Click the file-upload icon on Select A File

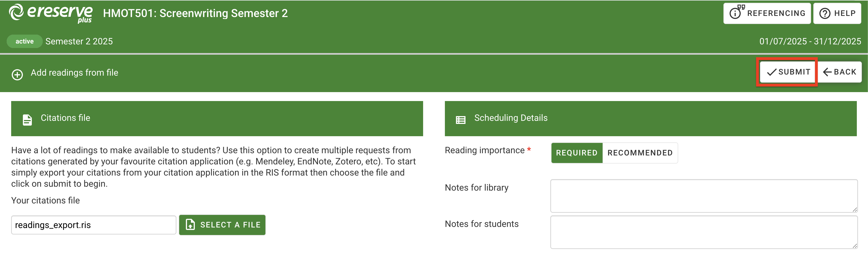coord(190,225)
